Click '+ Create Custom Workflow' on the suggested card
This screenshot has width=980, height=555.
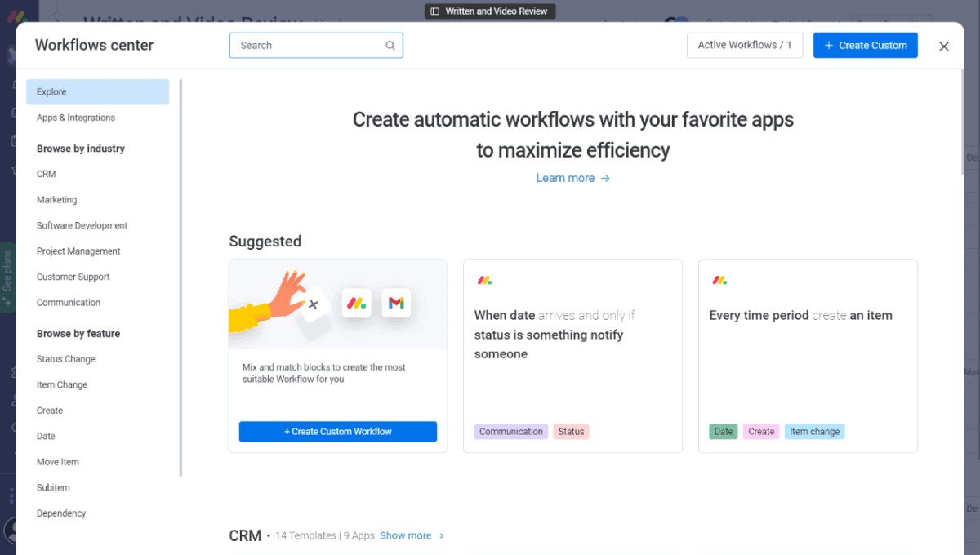[337, 431]
